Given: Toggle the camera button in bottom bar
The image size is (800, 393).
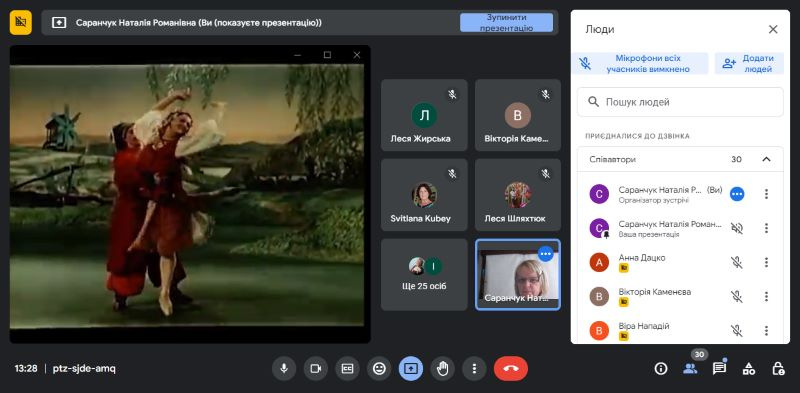Looking at the screenshot, I should coord(316,369).
